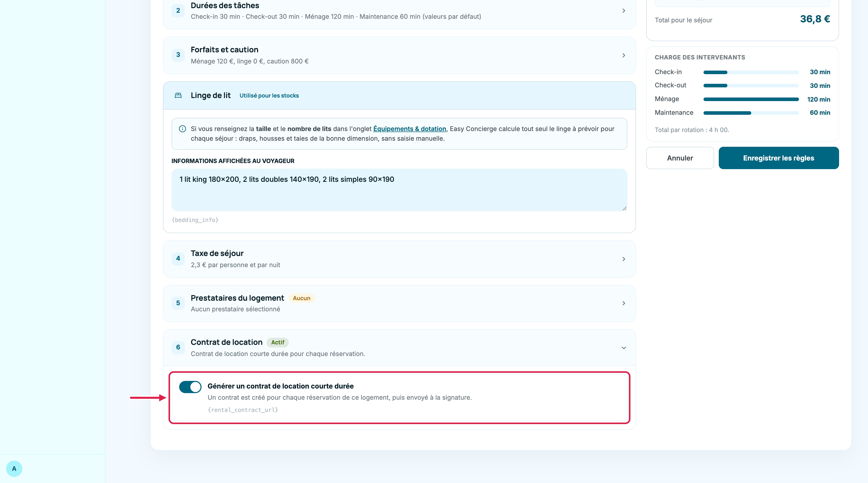Click the Taxe de séjour title
Viewport: 868px width, 483px height.
217,253
